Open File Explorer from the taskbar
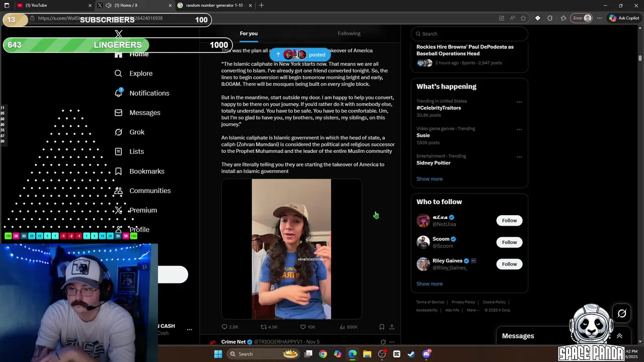Screen dimensions: 644x362 pyautogui.click(x=367, y=354)
